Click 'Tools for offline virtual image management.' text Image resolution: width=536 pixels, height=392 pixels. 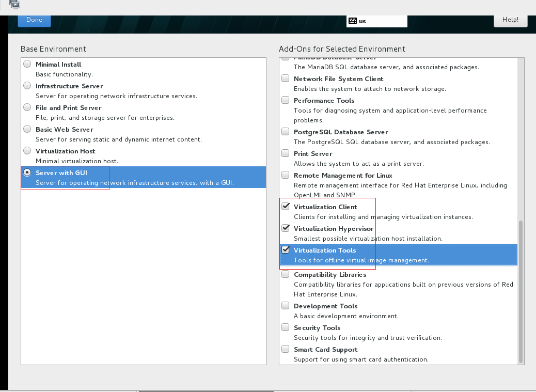click(x=361, y=260)
